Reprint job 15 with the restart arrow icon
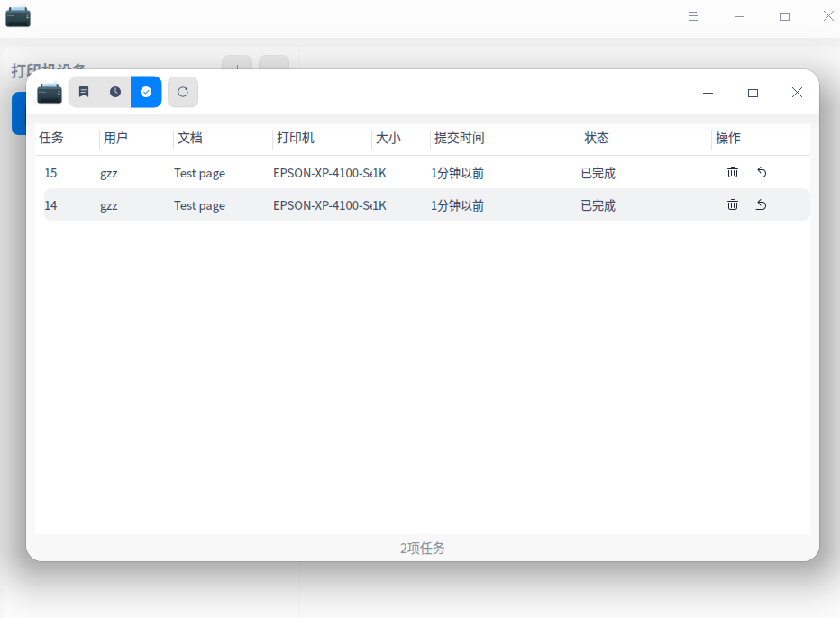Viewport: 840px width, 618px height. pos(761,172)
